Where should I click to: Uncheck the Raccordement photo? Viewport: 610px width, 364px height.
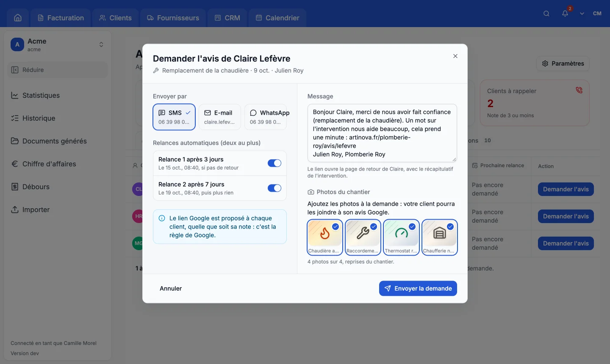363,237
